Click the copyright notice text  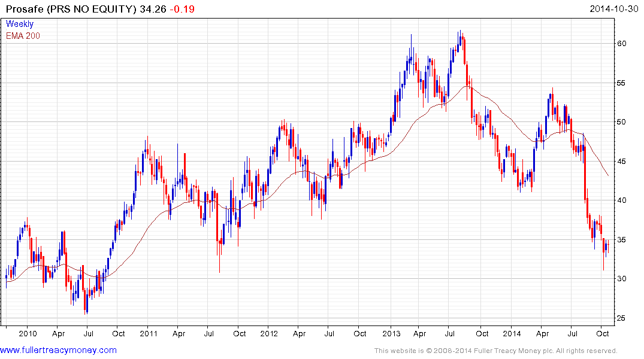coord(496,351)
